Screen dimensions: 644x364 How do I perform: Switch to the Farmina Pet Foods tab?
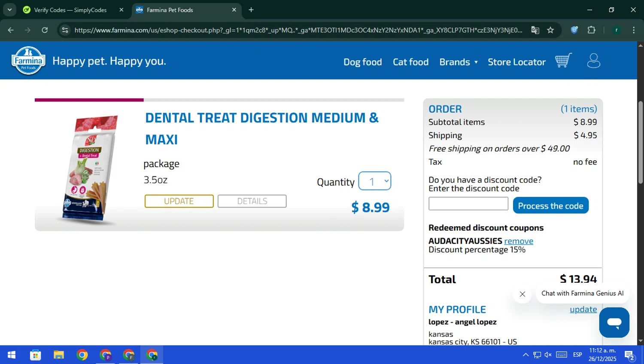170,10
